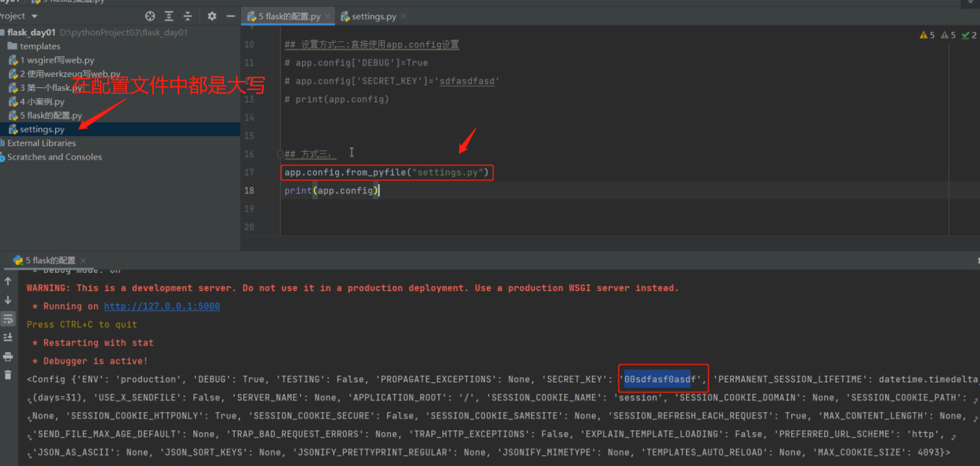Screen dimensions: 980x466
Task: Open the templates folder
Action: [40, 46]
